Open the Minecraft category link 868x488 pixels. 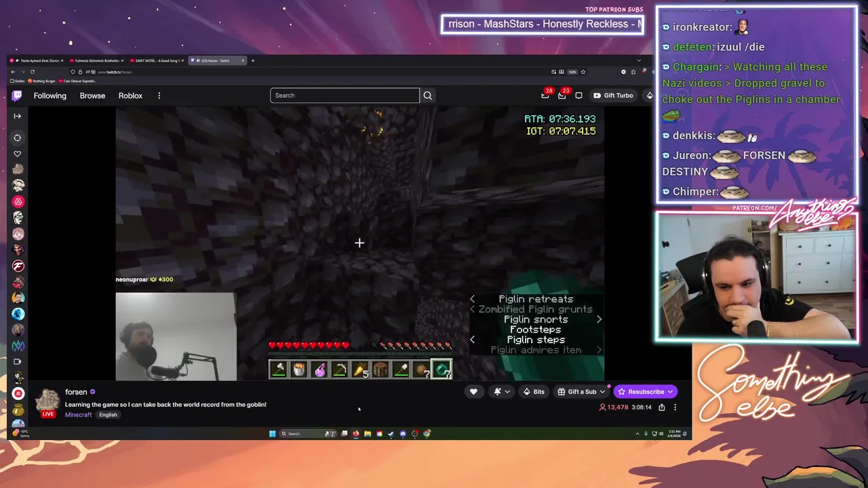tap(78, 415)
